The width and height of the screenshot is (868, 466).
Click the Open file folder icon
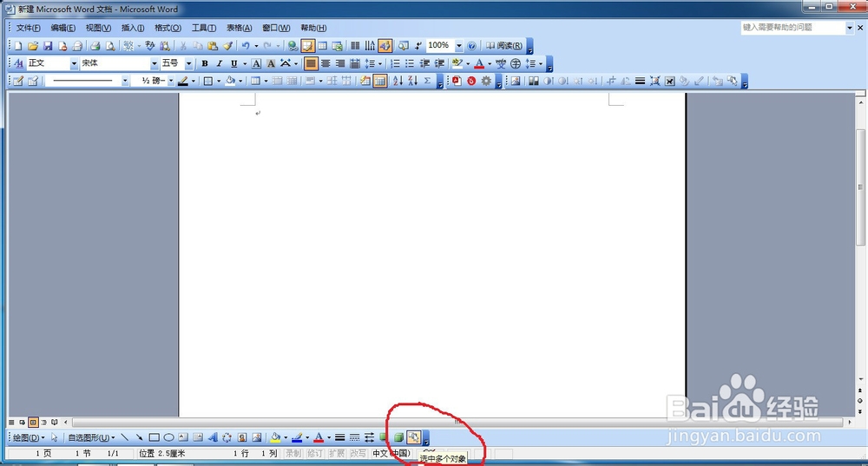click(33, 46)
